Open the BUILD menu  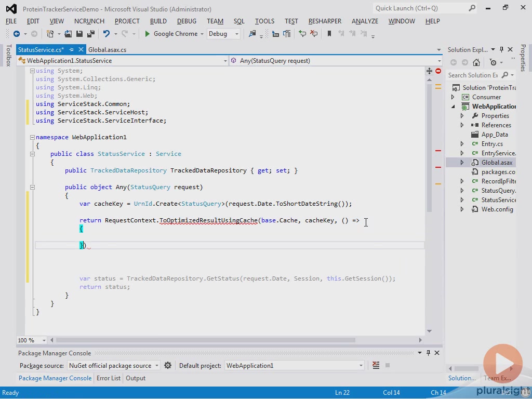pos(158,21)
